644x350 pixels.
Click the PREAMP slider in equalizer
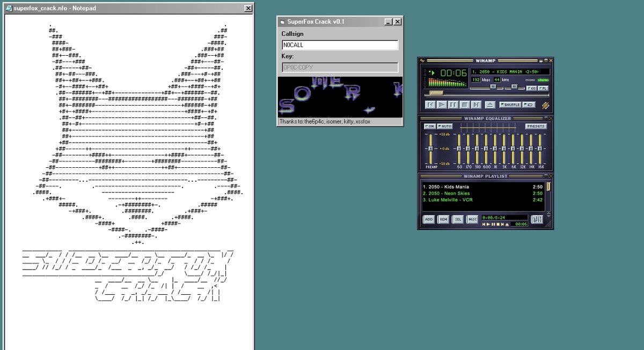pyautogui.click(x=430, y=148)
